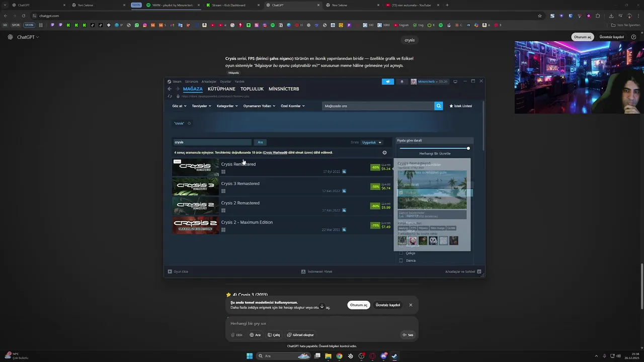Click the Mağazada ara search field
Viewport: 644px width, 362px height.
tap(378, 106)
